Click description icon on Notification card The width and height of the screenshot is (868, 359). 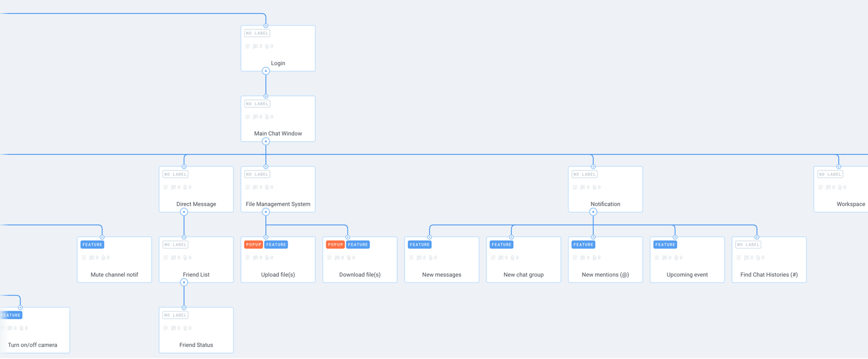coord(575,187)
